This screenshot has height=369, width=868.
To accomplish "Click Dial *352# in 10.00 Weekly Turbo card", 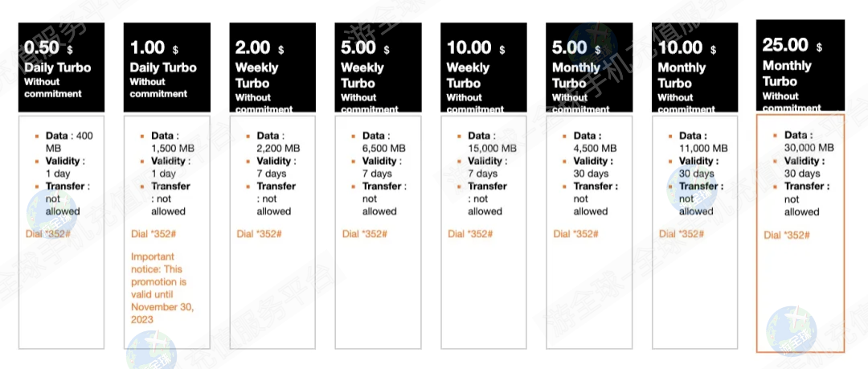I will coord(470,234).
